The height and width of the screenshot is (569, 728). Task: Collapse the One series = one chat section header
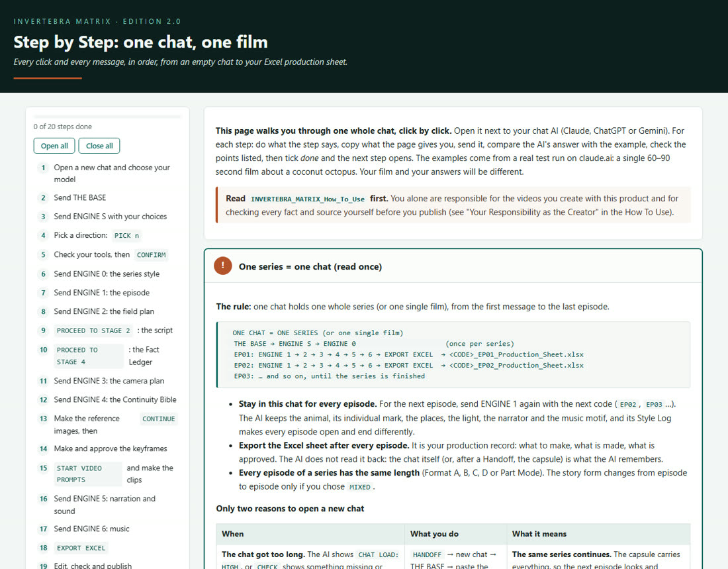tap(453, 266)
